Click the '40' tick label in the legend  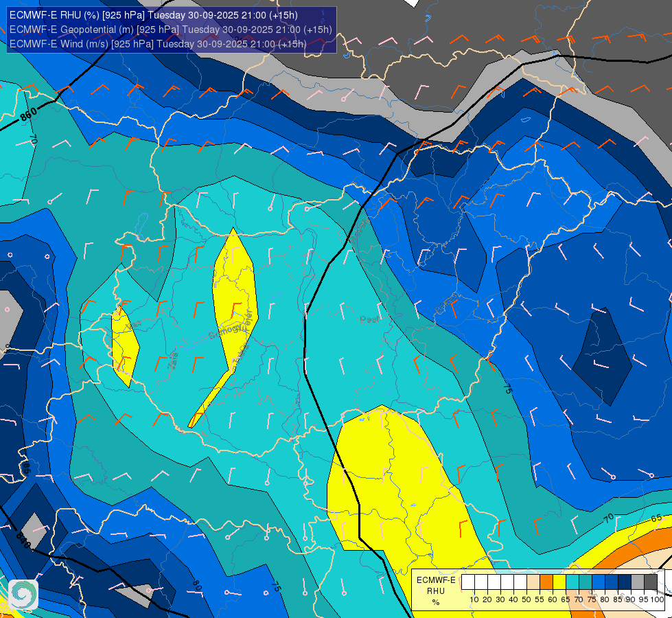pyautogui.click(x=513, y=599)
